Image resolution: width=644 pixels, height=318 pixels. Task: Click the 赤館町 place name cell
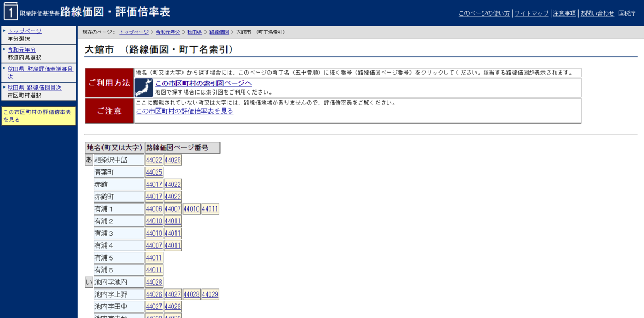(x=119, y=197)
